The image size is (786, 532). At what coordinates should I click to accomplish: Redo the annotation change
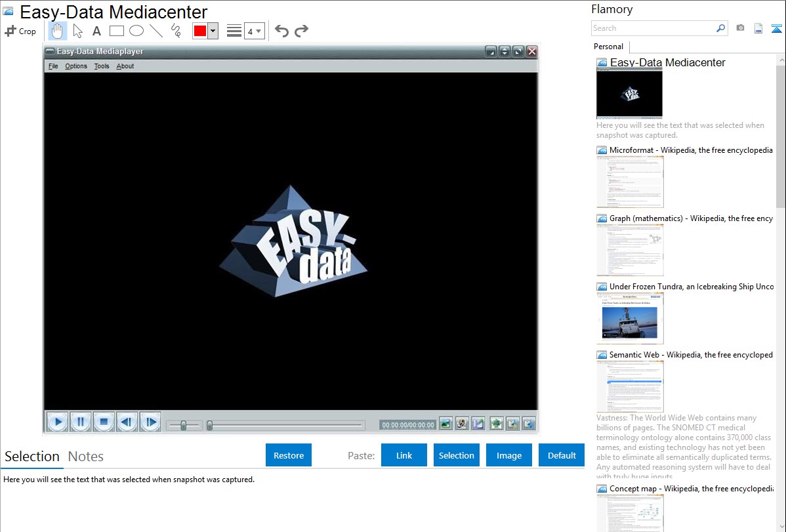tap(302, 31)
